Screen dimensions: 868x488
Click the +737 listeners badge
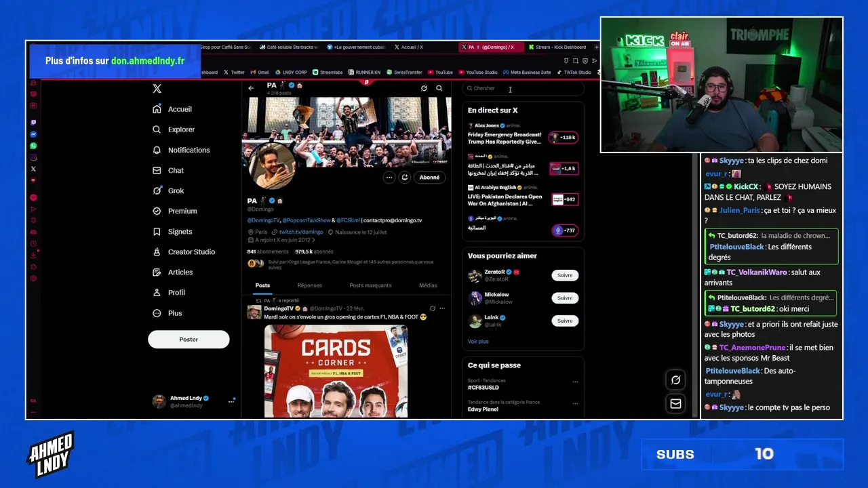565,230
